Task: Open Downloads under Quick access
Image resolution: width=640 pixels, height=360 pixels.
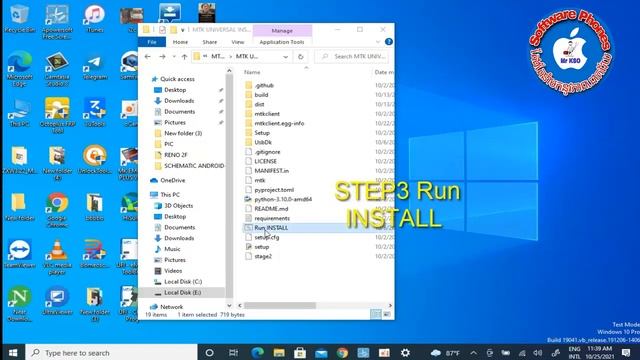Action: click(179, 101)
